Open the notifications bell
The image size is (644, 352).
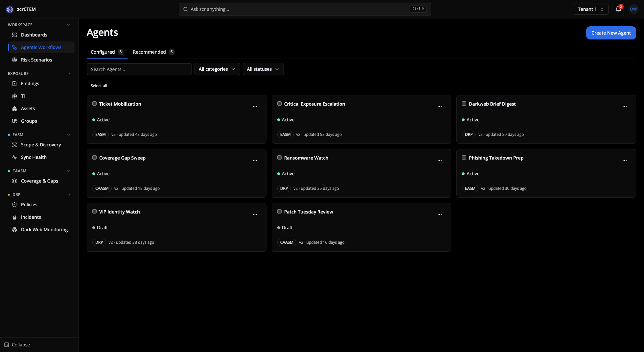pyautogui.click(x=618, y=9)
